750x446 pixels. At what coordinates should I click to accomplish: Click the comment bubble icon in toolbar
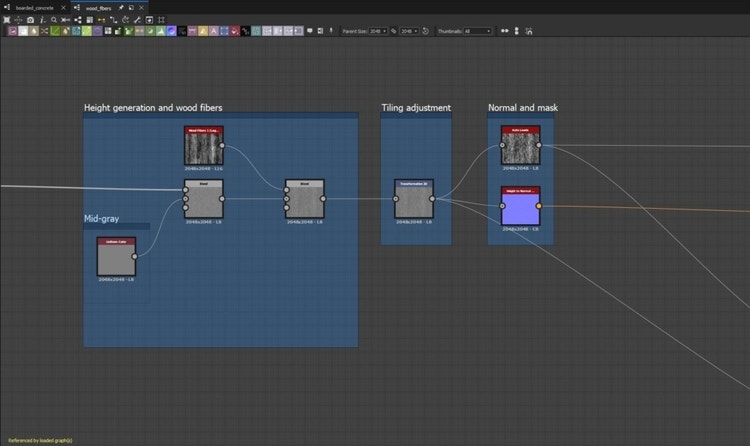(310, 31)
